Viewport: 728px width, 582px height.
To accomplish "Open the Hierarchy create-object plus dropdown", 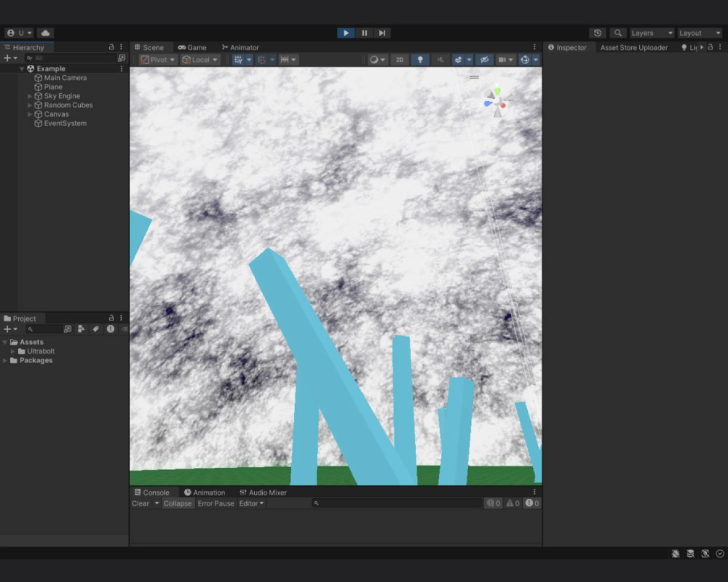I will [x=10, y=58].
